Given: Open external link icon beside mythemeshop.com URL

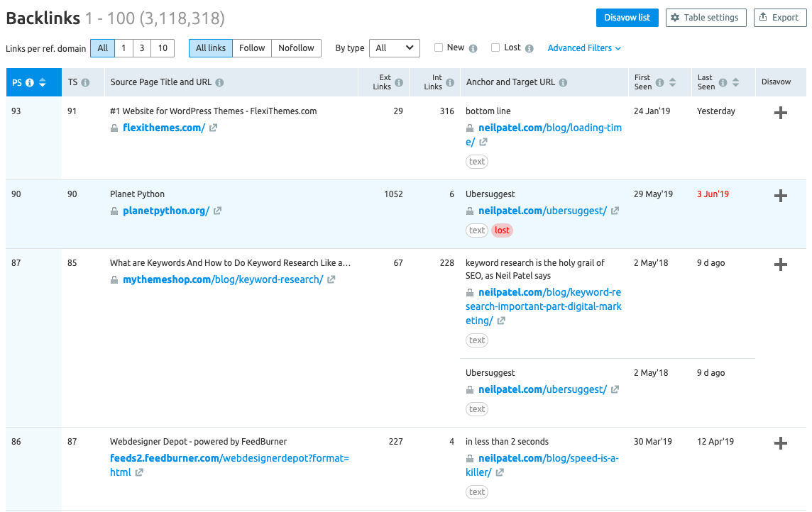Looking at the screenshot, I should (331, 280).
